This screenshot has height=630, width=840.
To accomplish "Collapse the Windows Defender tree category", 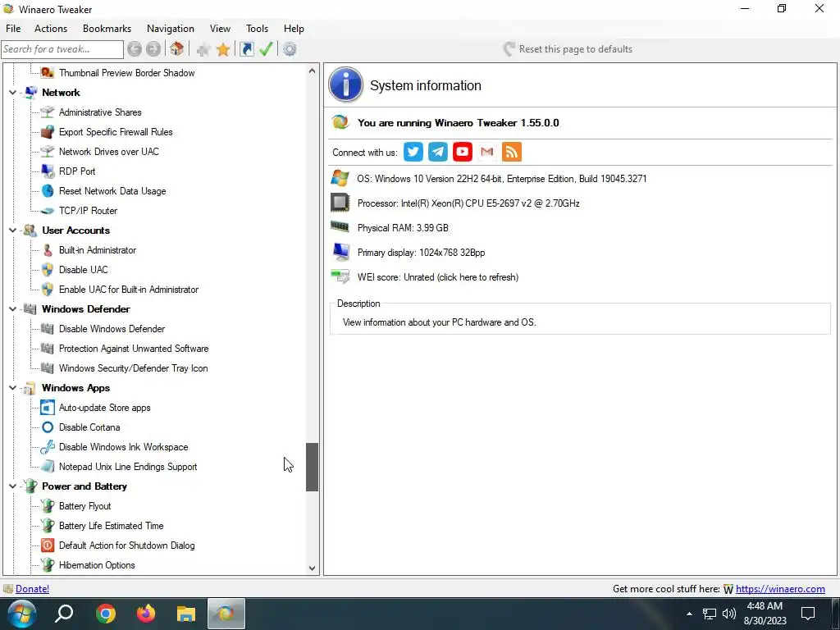I will pyautogui.click(x=12, y=309).
